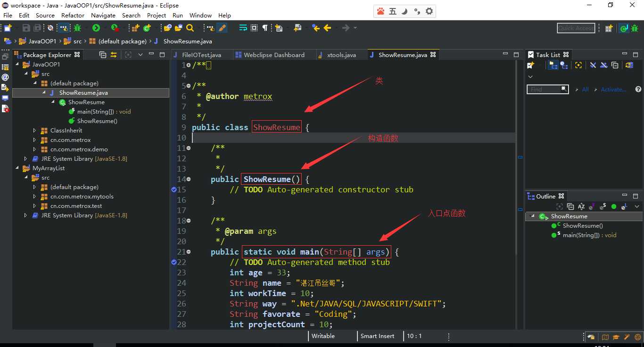The image size is (644, 347).
Task: Switch to FileIOTest.java editor tab
Action: point(201,55)
